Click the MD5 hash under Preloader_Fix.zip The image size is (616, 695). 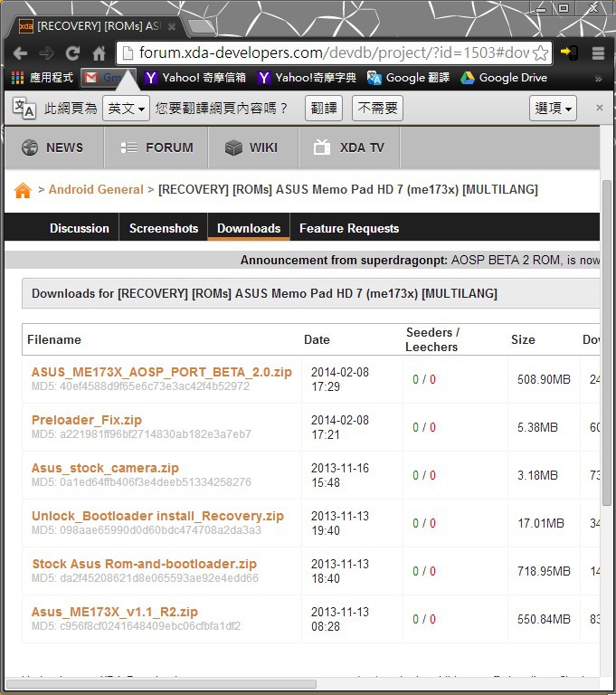pos(141,434)
